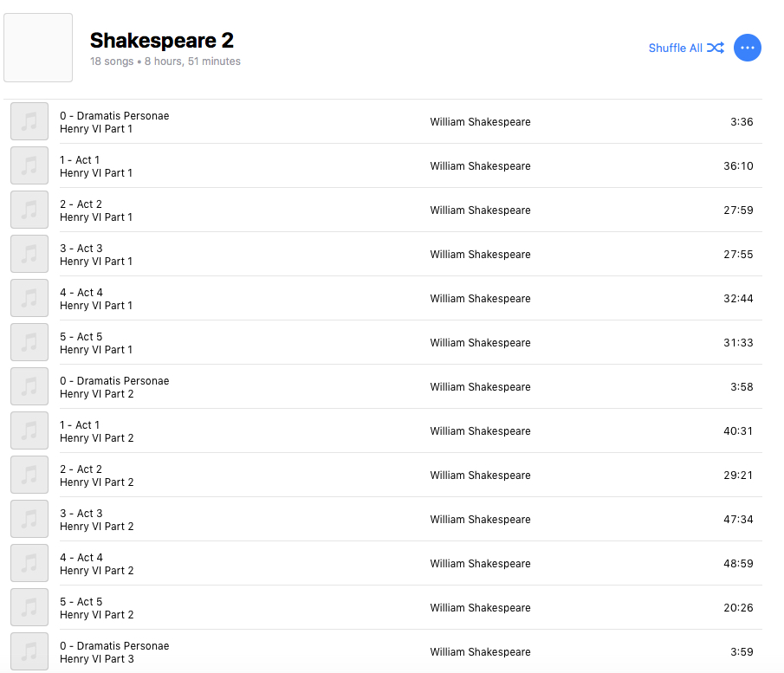Click the 27:59 duration value
Screen dimensions: 784x673
[x=738, y=210]
